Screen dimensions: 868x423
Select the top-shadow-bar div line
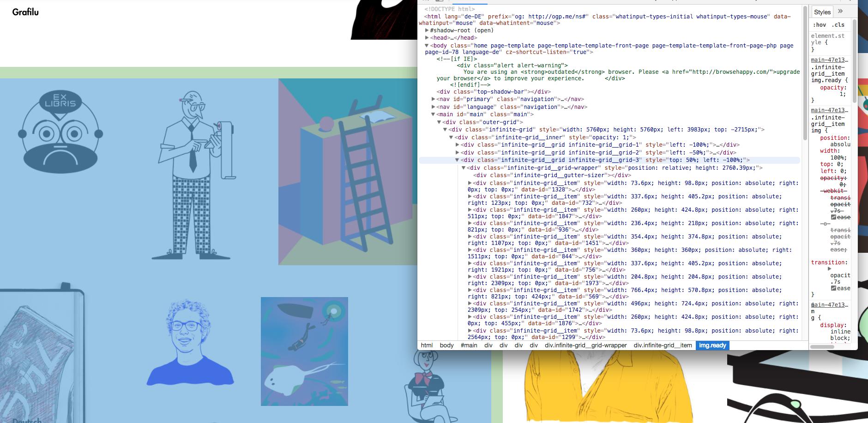tap(494, 92)
